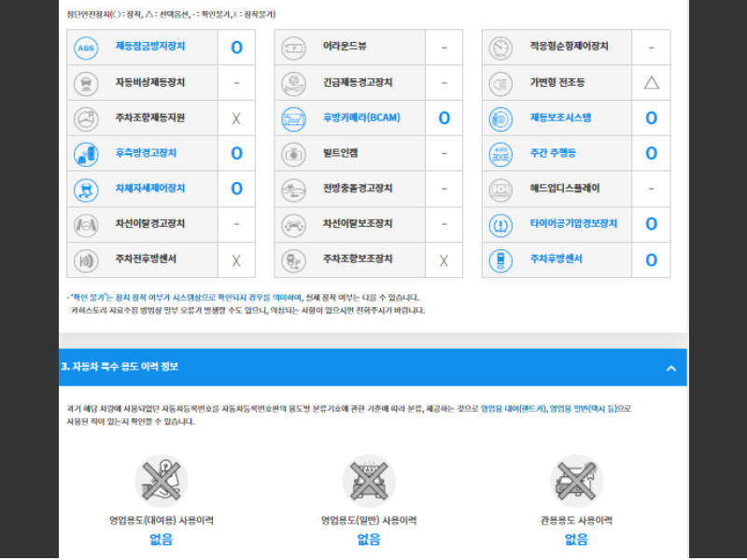Click the '3. 자동차 특수 용도 이력 정보' header title
Screen dimensions: 747x560
pos(120,367)
